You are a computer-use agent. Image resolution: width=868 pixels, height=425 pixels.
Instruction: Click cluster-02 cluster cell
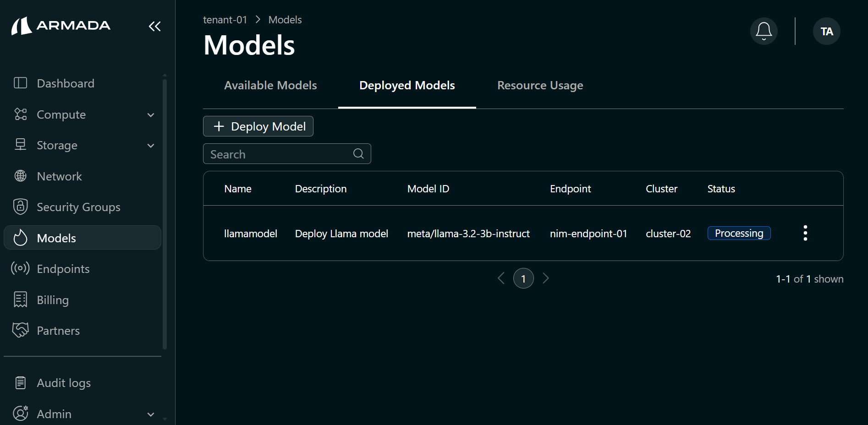tap(668, 234)
